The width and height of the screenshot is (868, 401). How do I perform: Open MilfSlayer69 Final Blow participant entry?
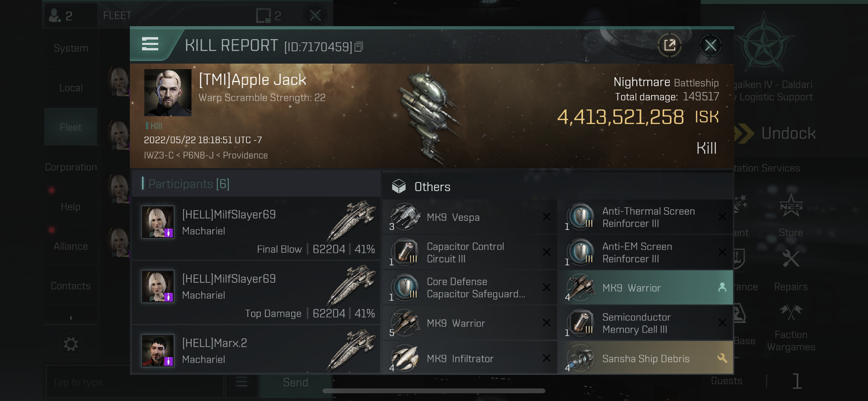pyautogui.click(x=256, y=229)
